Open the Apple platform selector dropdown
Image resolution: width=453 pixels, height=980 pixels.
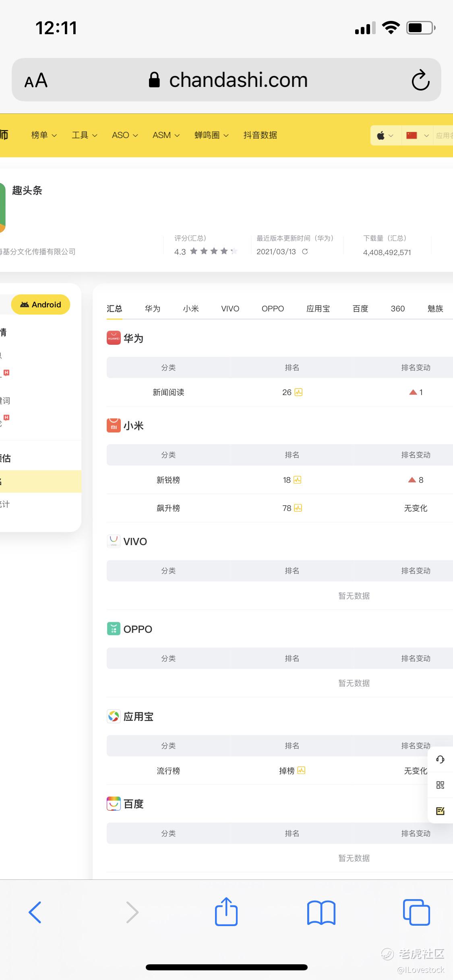[385, 136]
